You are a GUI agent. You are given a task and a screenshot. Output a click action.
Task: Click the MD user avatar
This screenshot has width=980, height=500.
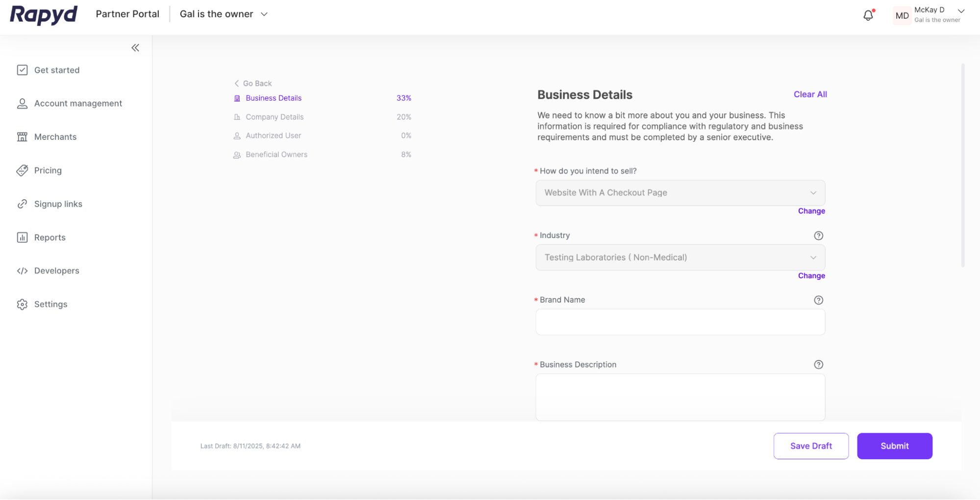(x=902, y=15)
